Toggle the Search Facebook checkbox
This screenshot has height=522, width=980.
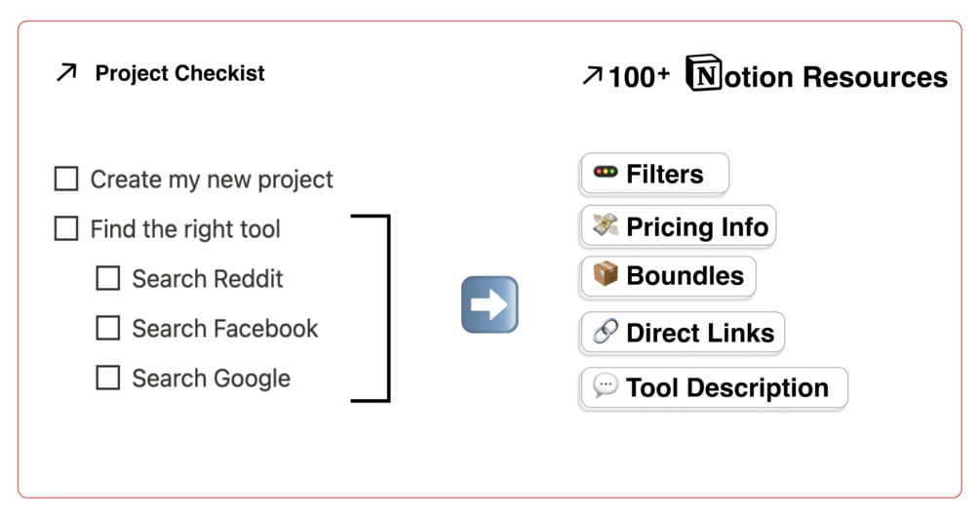pos(108,328)
